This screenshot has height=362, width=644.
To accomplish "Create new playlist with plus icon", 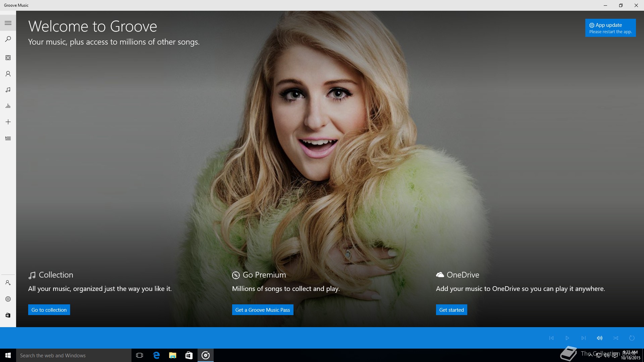I will click(8, 122).
